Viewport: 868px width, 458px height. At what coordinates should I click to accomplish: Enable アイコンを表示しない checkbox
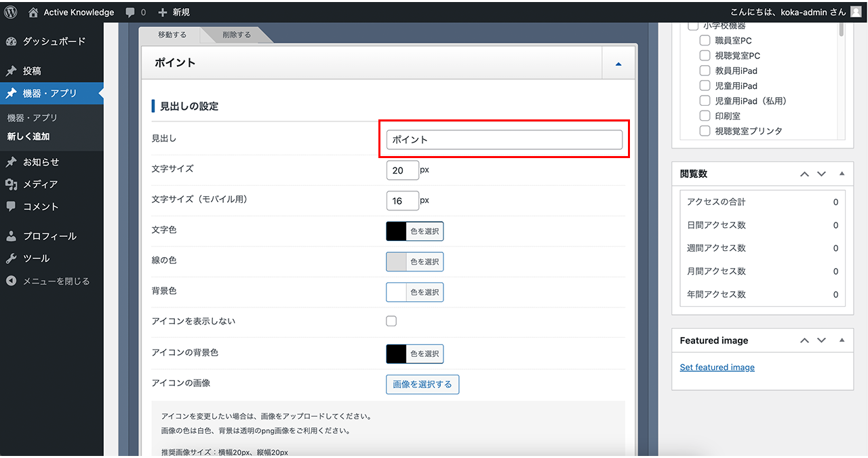(391, 322)
